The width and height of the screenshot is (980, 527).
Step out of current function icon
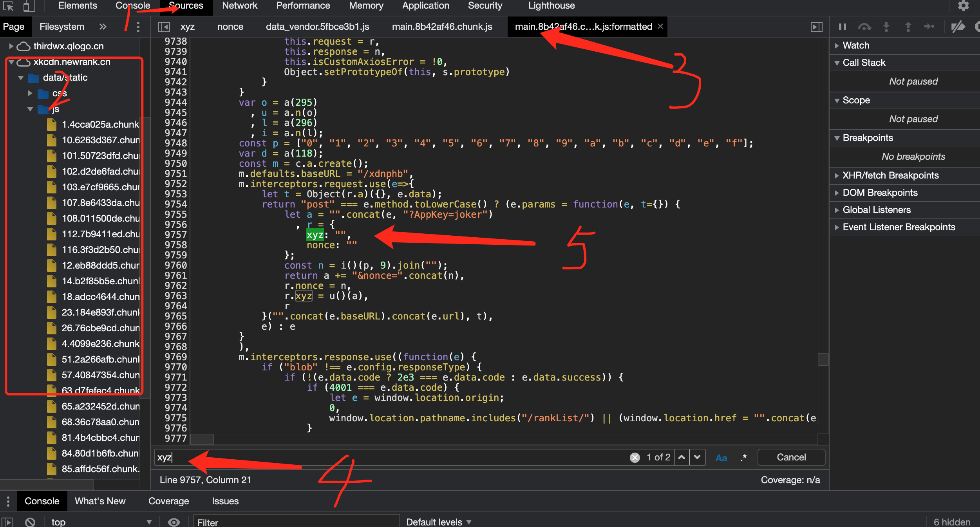tap(908, 27)
